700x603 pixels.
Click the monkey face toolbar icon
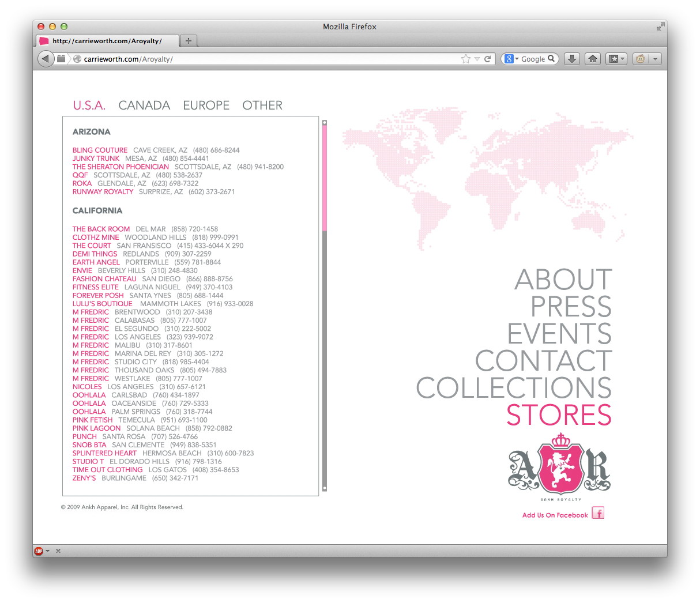[x=640, y=59]
